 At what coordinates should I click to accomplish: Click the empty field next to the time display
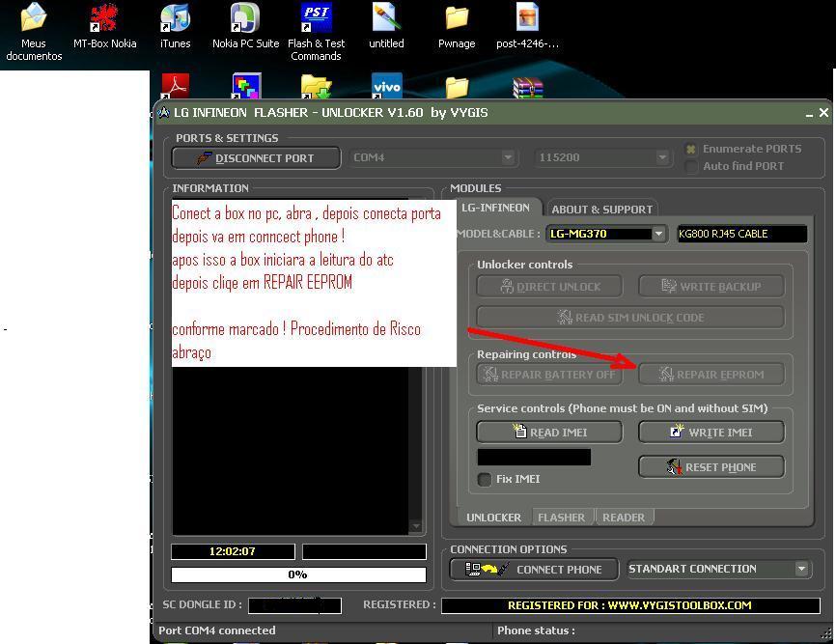coord(364,551)
